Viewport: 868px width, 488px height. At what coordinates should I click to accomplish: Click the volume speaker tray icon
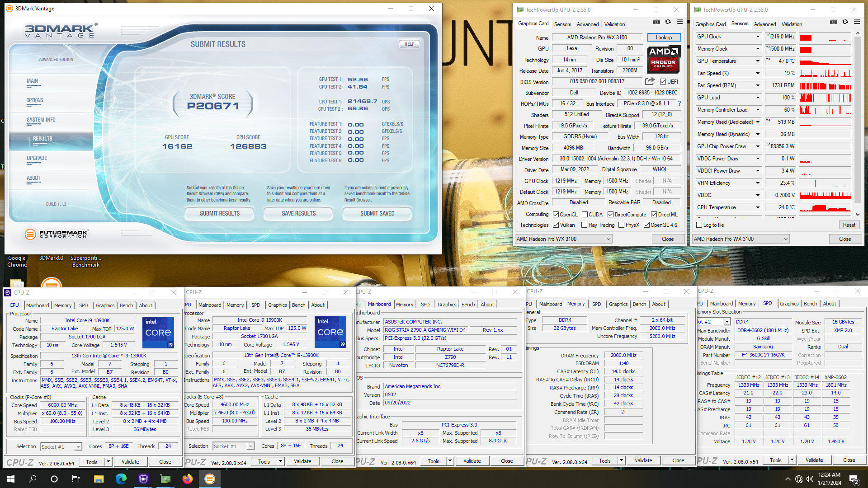(x=810, y=479)
